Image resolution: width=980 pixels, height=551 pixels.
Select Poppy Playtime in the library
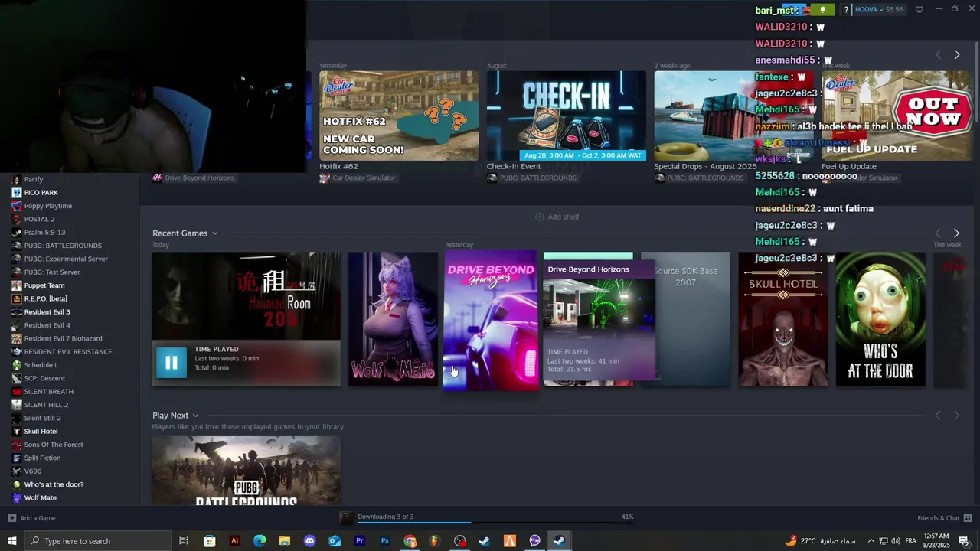click(x=48, y=206)
